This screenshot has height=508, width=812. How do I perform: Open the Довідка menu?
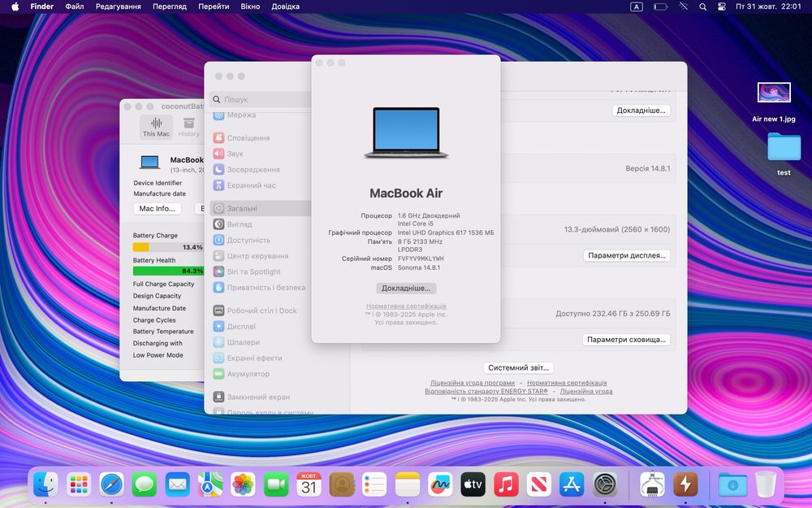[285, 7]
